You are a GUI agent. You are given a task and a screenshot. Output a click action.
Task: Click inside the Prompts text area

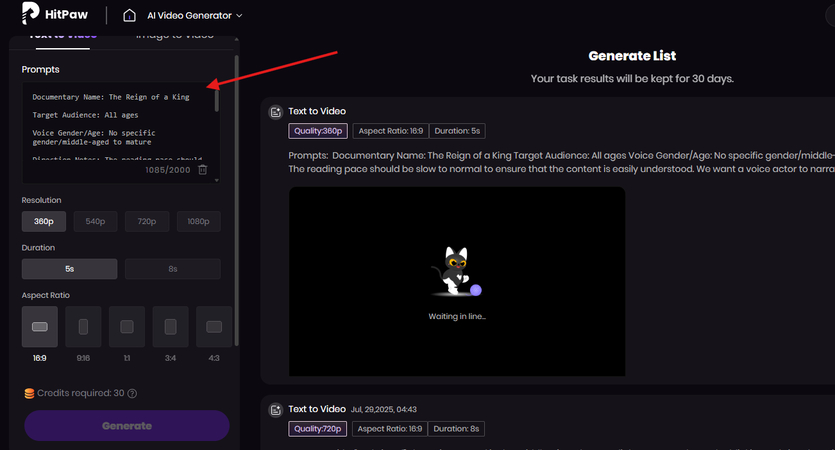click(x=120, y=133)
